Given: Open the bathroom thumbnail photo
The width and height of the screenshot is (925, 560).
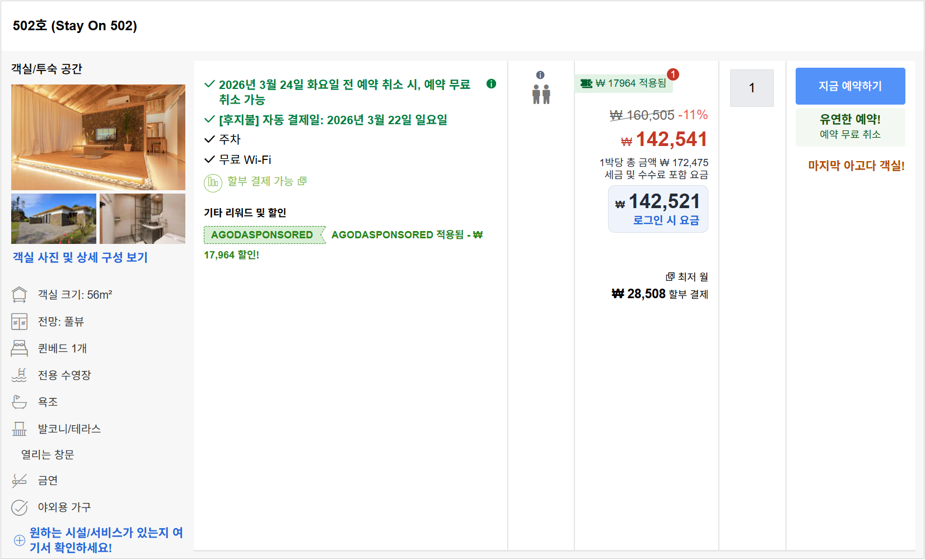Looking at the screenshot, I should (142, 219).
